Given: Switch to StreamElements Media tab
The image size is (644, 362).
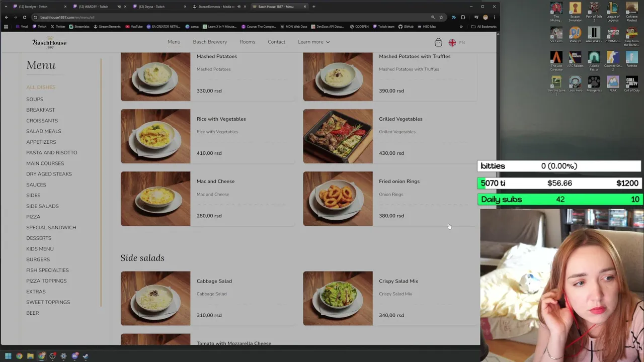Looking at the screenshot, I should tap(216, 7).
